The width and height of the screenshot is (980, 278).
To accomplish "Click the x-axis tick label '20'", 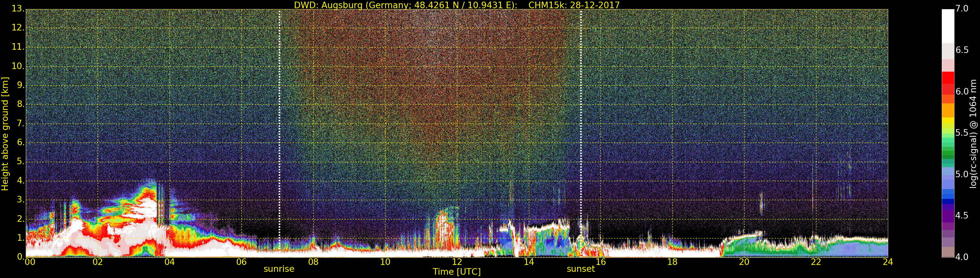I will coord(744,262).
